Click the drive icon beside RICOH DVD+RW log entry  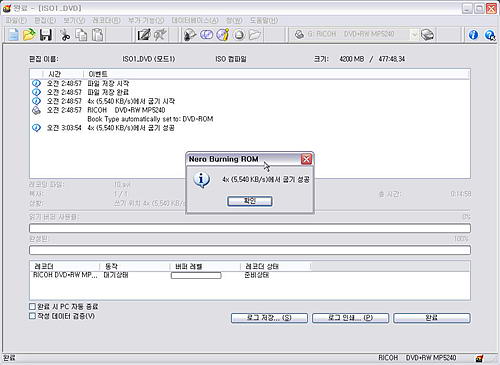click(36, 110)
